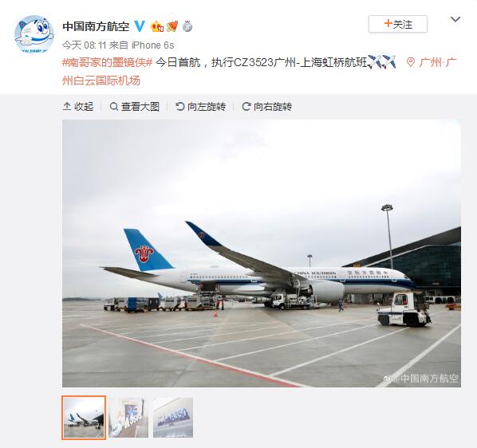The height and width of the screenshot is (448, 477).
Task: Open the 广州白云国际机场 location link
Action: pyautogui.click(x=260, y=72)
